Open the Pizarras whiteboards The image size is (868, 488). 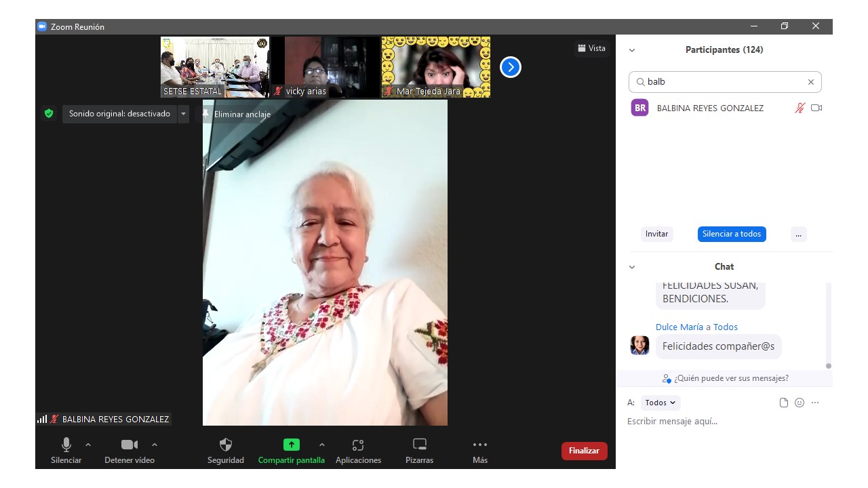coord(420,451)
